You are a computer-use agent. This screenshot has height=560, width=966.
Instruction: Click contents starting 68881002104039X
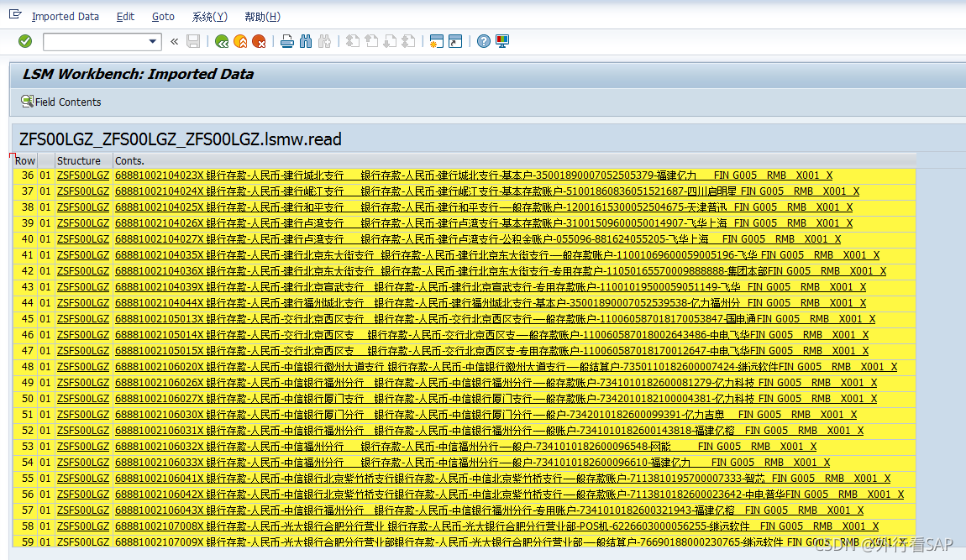point(491,287)
